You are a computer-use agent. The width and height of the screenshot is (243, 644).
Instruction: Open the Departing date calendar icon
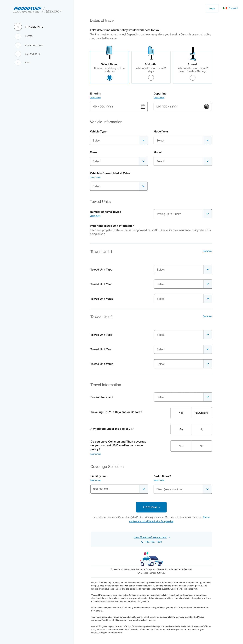coord(206,106)
